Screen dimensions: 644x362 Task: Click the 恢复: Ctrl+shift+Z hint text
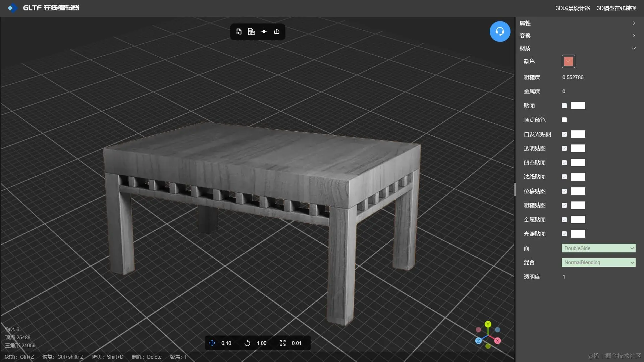tap(63, 357)
